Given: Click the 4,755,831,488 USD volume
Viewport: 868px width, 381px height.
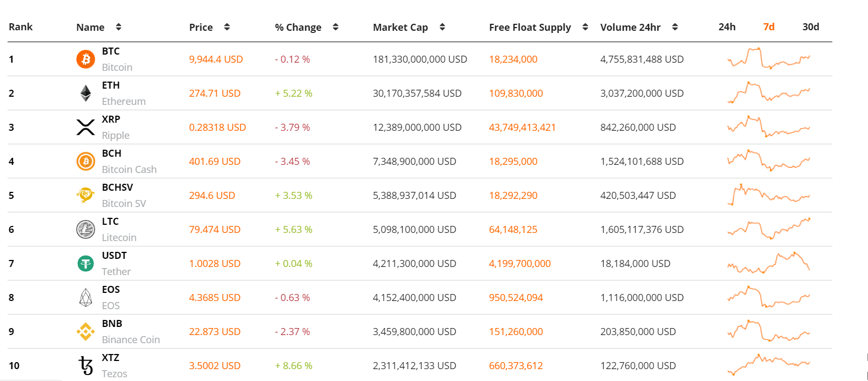Looking at the screenshot, I should (642, 59).
